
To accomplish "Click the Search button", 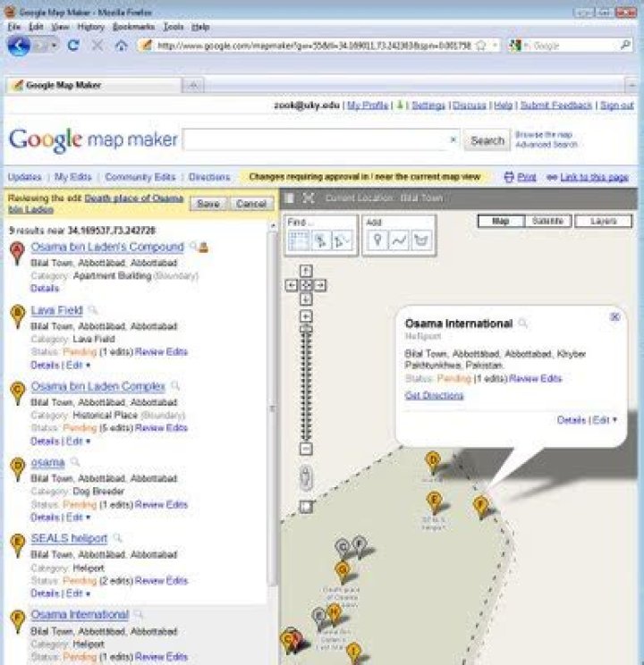I will [x=487, y=141].
